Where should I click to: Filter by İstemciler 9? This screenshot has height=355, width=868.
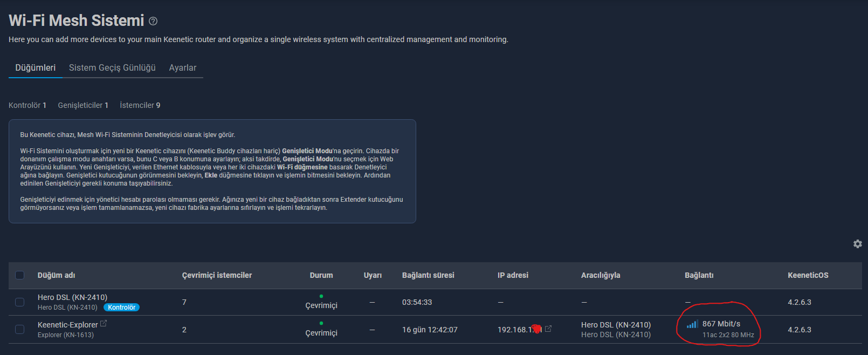pos(140,105)
